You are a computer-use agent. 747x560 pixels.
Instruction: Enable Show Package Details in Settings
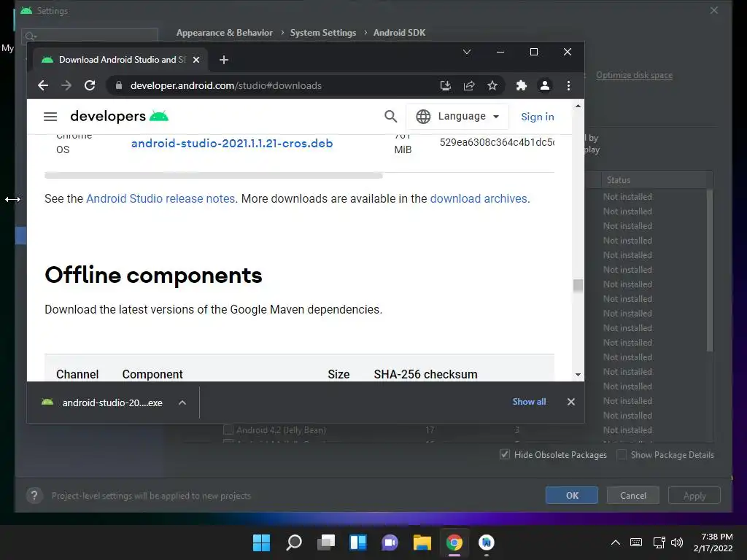pyautogui.click(x=622, y=455)
